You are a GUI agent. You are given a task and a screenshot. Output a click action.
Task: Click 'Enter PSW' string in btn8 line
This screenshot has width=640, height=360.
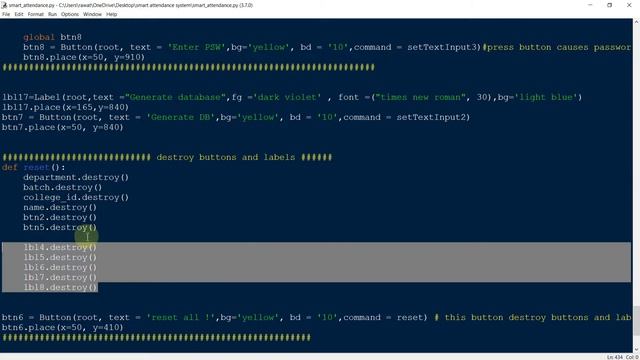pyautogui.click(x=196, y=47)
